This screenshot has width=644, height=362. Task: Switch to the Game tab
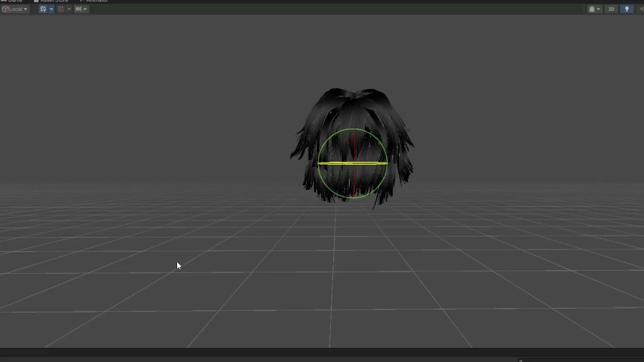[12, 1]
